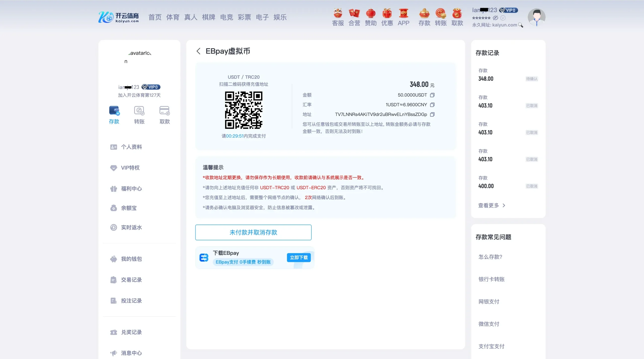Screen dimensions: 644x359
Task: Open the 体育 sports menu
Action: 173,17
